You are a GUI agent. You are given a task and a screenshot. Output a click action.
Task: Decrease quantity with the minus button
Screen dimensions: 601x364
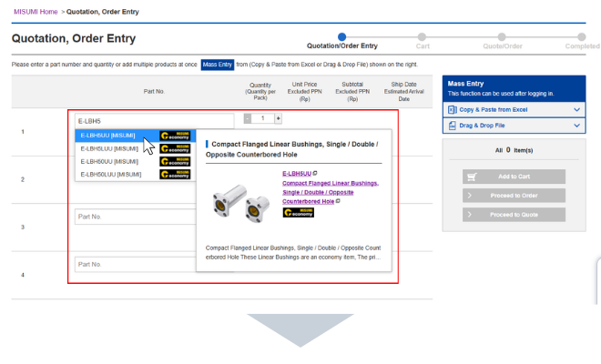pos(248,118)
